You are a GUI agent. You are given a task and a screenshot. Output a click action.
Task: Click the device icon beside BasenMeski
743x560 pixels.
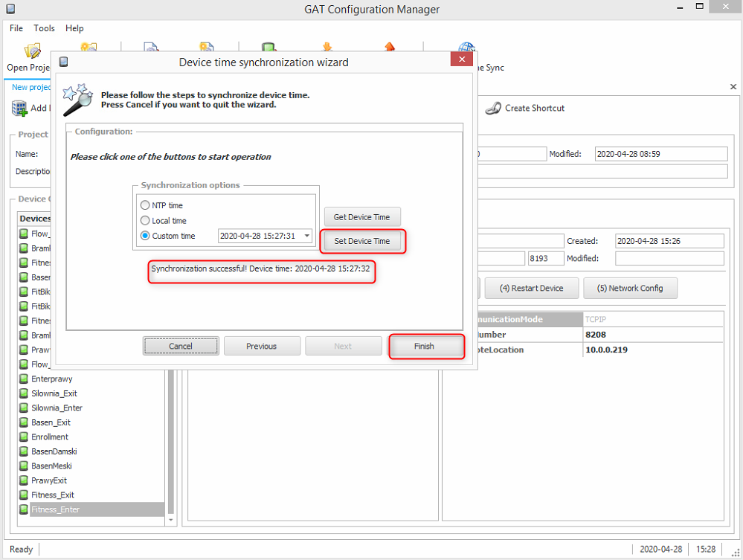[24, 466]
